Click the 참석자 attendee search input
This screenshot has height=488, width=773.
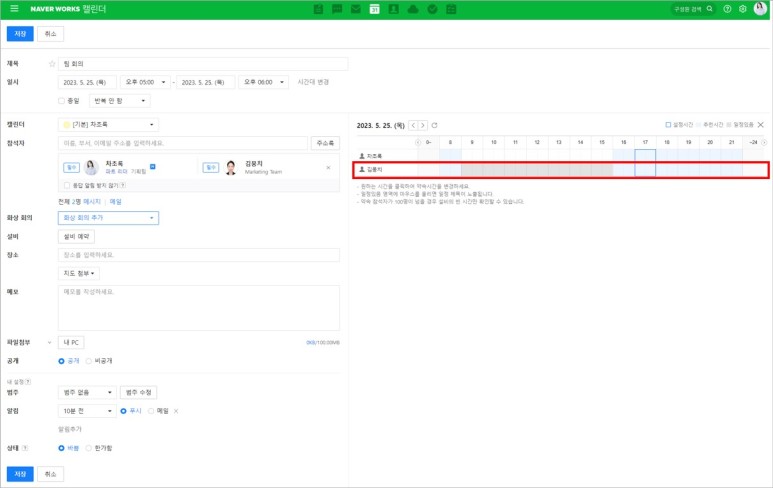coord(183,143)
